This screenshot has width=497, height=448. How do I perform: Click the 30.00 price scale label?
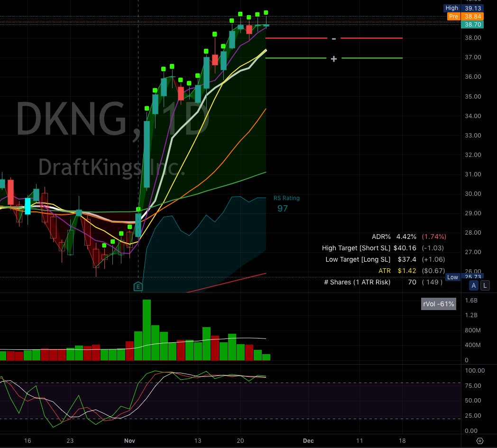[x=473, y=193]
